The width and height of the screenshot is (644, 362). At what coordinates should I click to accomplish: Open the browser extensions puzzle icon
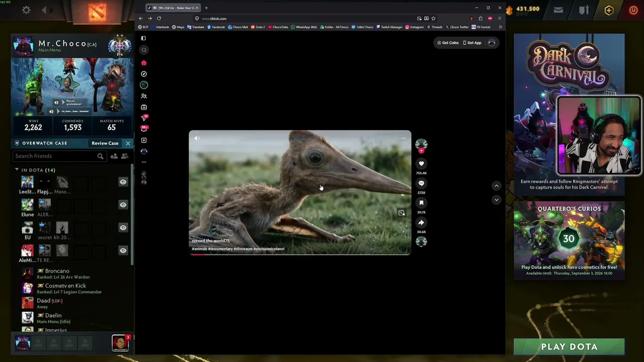tap(480, 19)
